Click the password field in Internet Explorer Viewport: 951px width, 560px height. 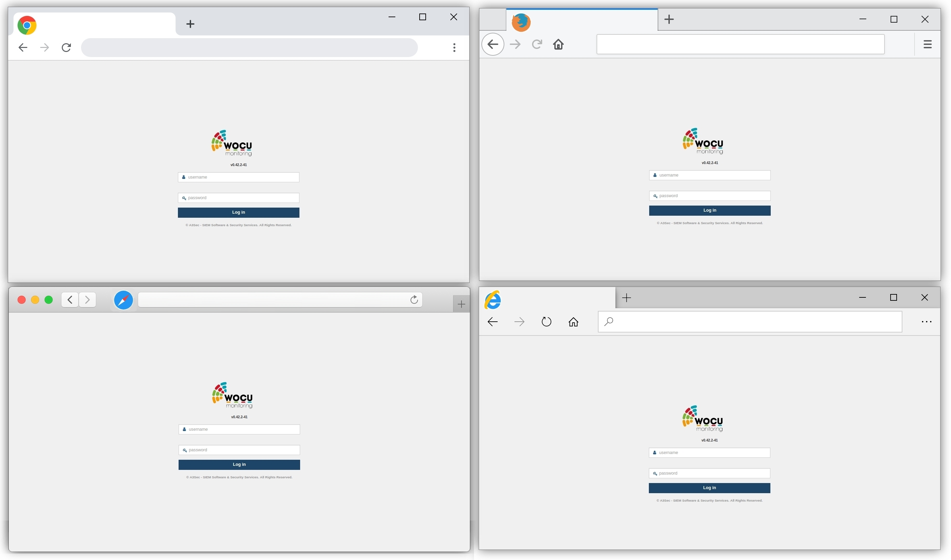(710, 474)
